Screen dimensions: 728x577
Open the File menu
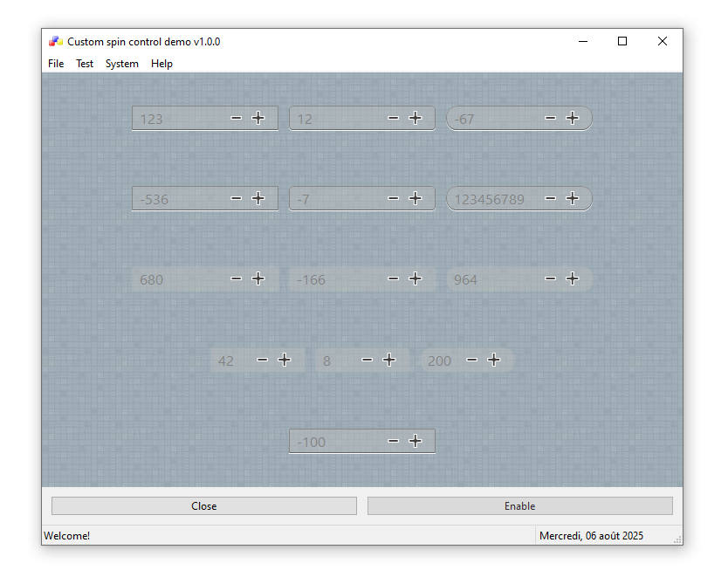pyautogui.click(x=56, y=64)
